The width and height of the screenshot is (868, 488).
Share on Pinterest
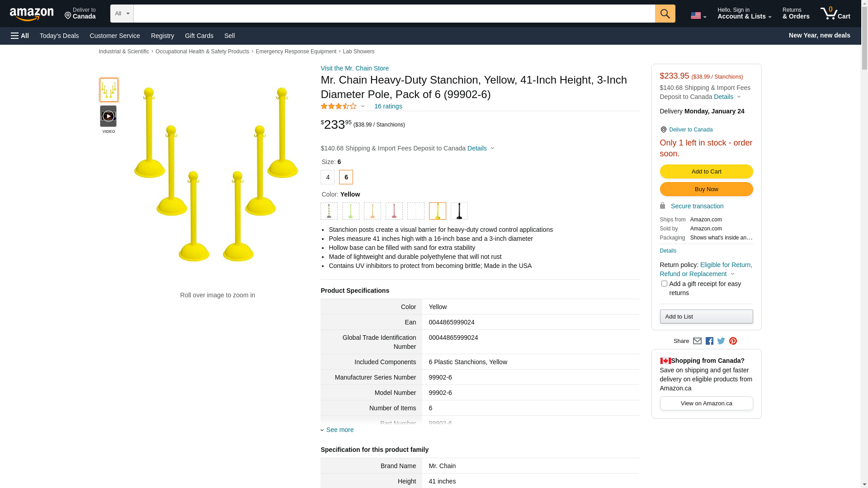[733, 341]
